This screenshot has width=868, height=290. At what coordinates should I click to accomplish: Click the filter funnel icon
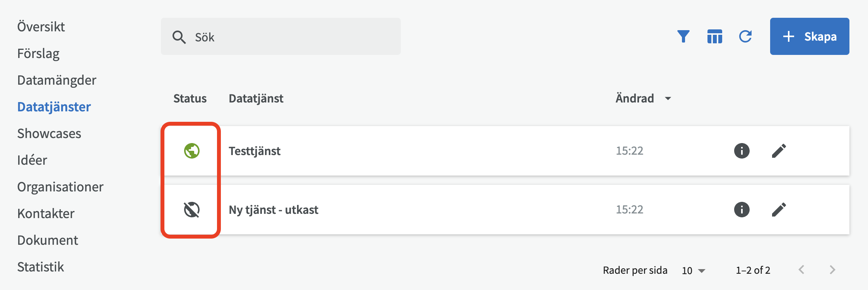[683, 36]
